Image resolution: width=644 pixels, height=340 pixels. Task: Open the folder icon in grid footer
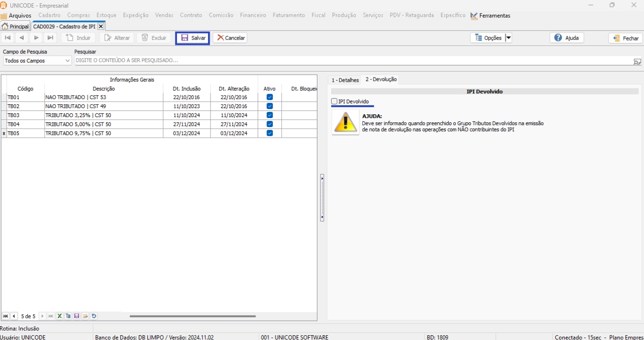pyautogui.click(x=85, y=316)
